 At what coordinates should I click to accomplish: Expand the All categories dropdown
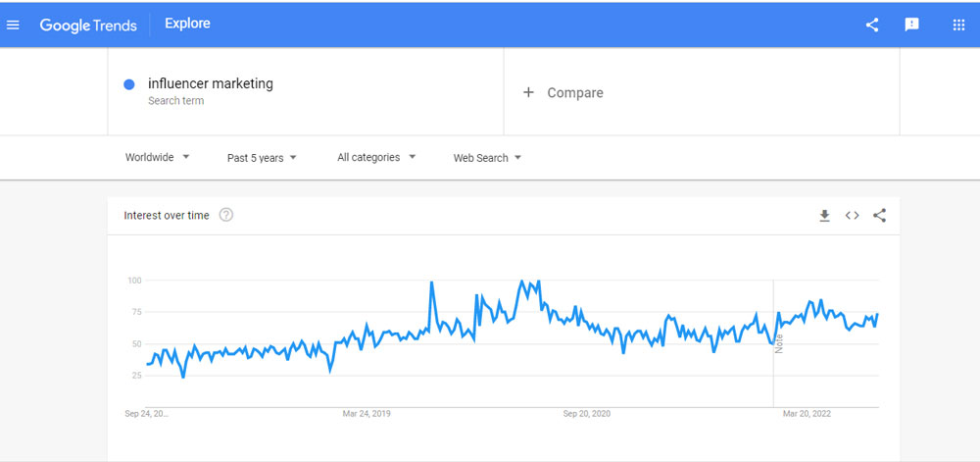376,157
